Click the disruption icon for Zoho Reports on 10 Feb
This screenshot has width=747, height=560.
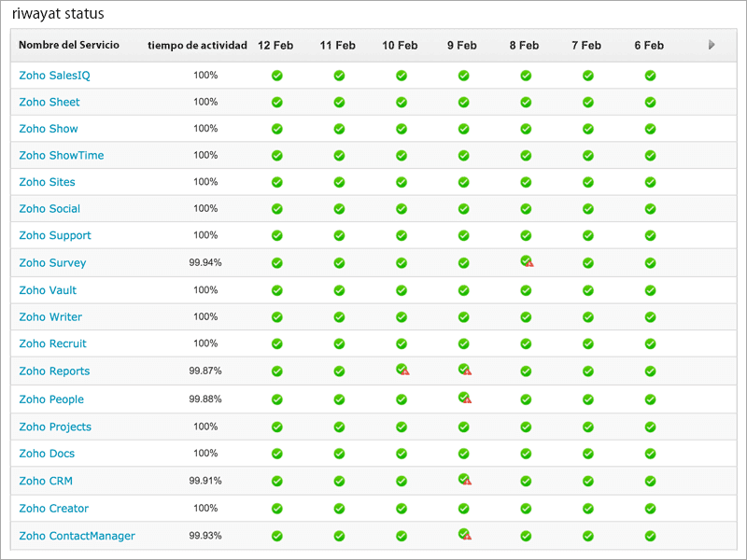tap(402, 371)
